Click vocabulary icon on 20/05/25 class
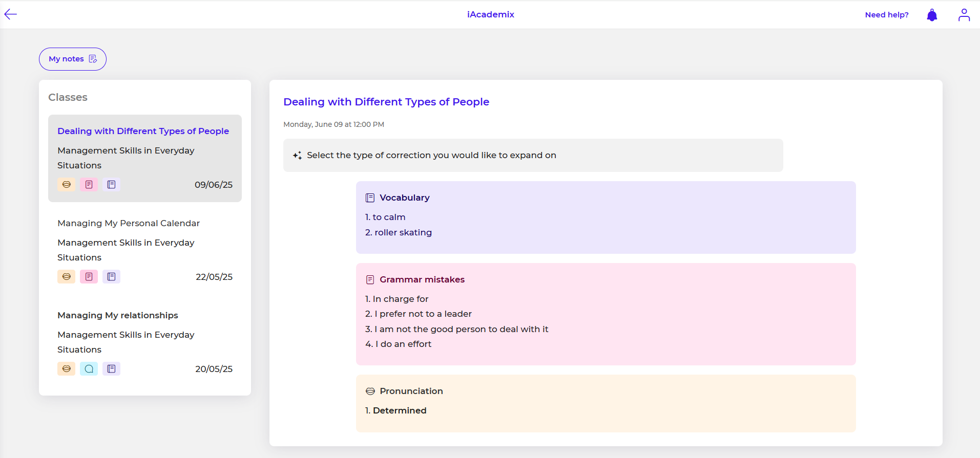 [x=111, y=369]
